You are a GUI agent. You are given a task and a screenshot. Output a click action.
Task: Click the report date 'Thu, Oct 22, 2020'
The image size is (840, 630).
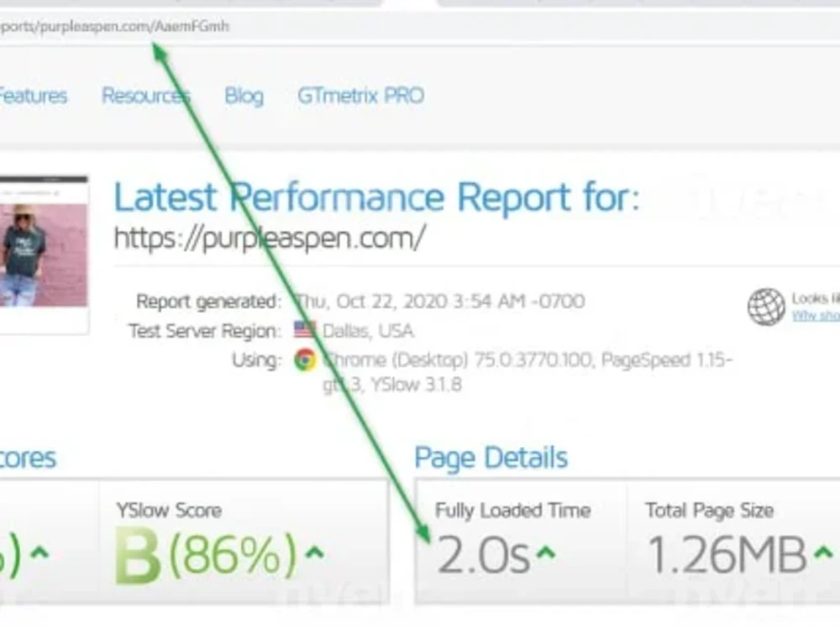coord(371,301)
